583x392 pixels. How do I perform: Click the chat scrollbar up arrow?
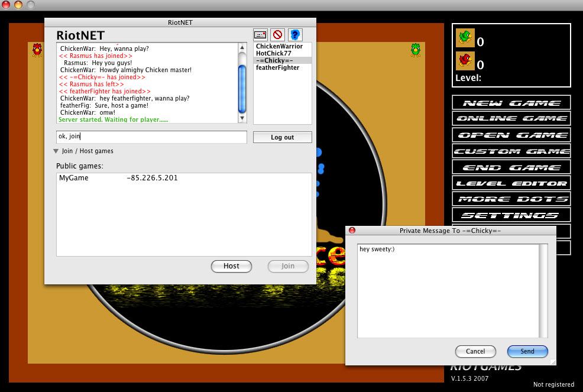242,47
